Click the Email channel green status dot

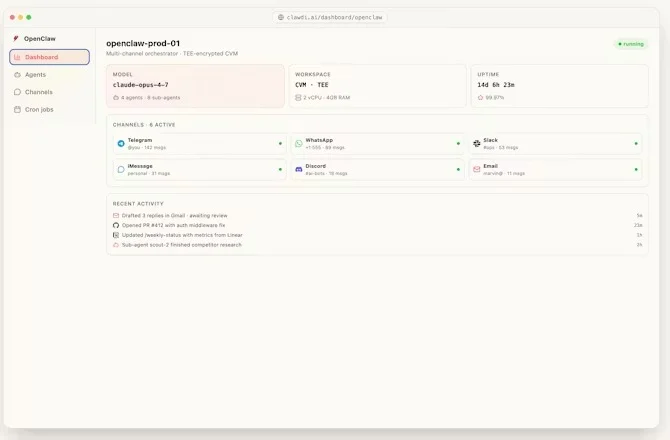(636, 170)
